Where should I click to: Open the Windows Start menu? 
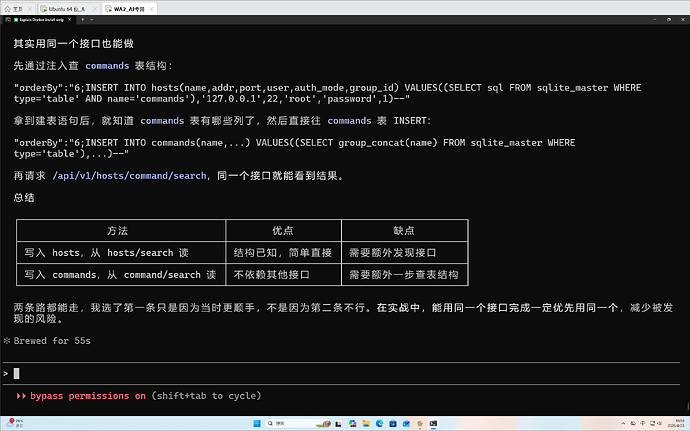257,424
